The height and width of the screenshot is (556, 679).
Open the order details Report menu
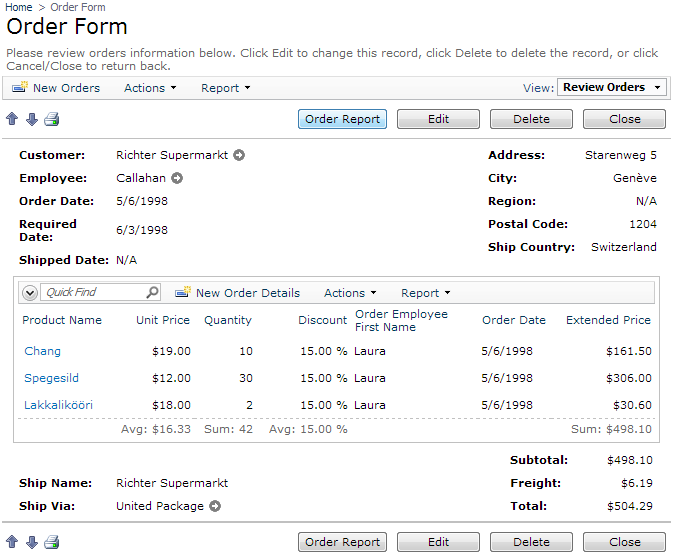pos(425,293)
